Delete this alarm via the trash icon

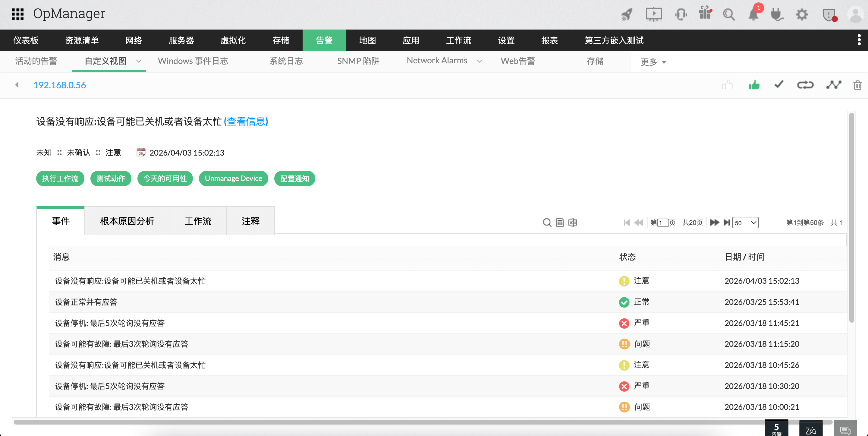pyautogui.click(x=857, y=85)
